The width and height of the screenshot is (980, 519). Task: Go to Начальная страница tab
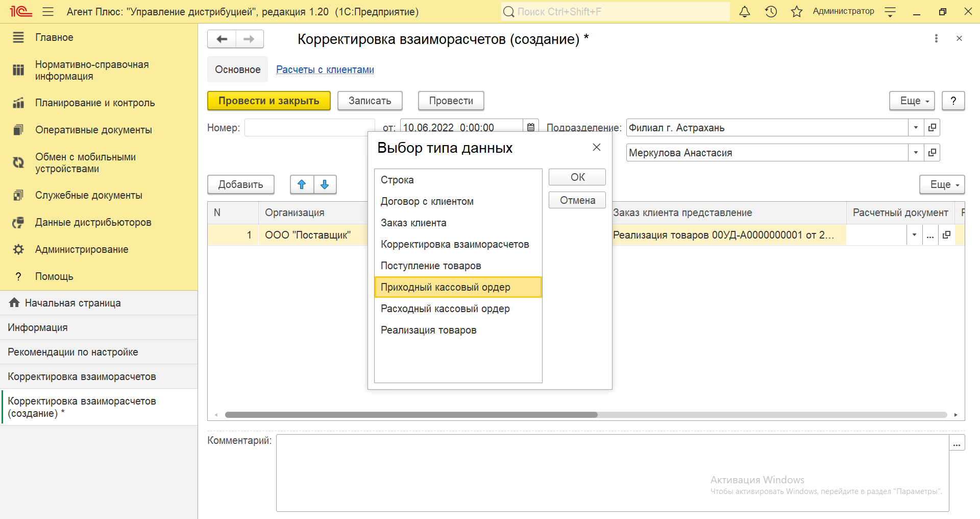99,303
